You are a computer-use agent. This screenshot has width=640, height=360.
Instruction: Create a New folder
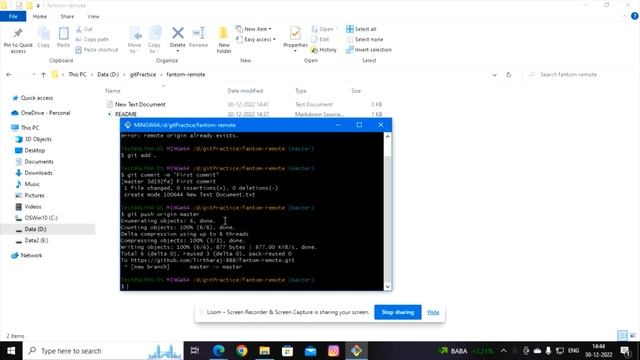(x=224, y=40)
